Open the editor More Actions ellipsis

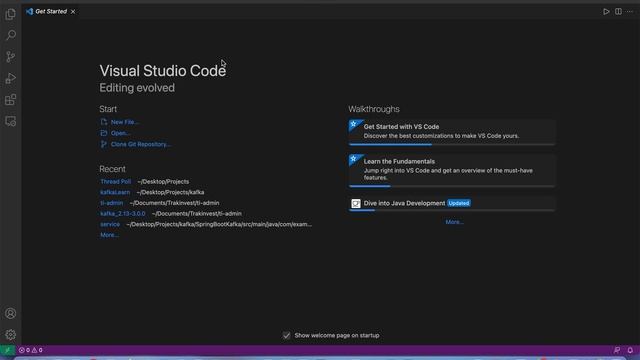pos(630,11)
